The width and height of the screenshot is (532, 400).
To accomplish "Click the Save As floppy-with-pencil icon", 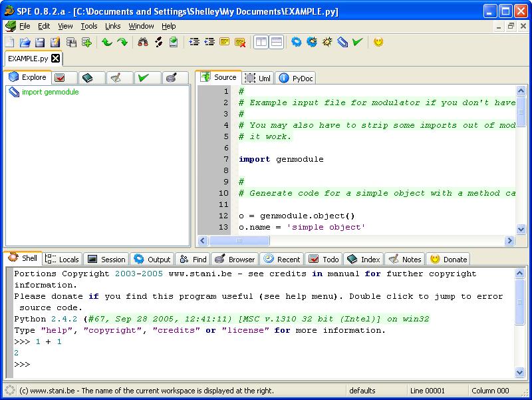I will (55, 42).
